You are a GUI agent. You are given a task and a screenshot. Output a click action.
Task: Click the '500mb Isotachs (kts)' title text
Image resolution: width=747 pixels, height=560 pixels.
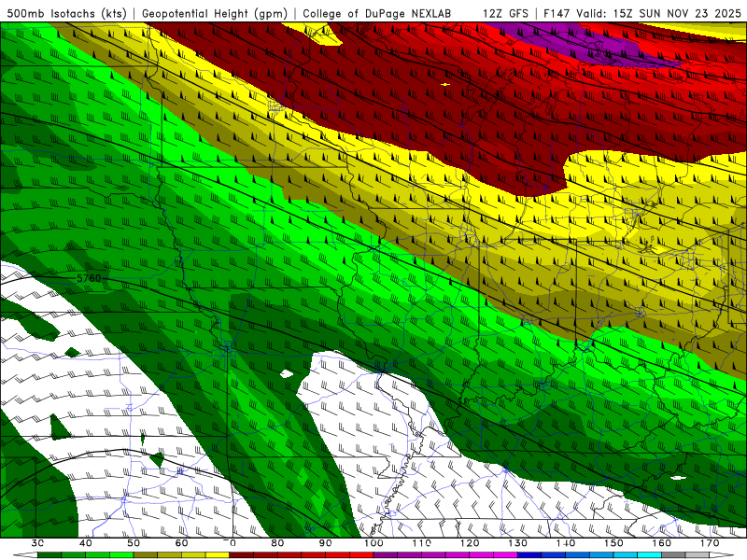66,13
